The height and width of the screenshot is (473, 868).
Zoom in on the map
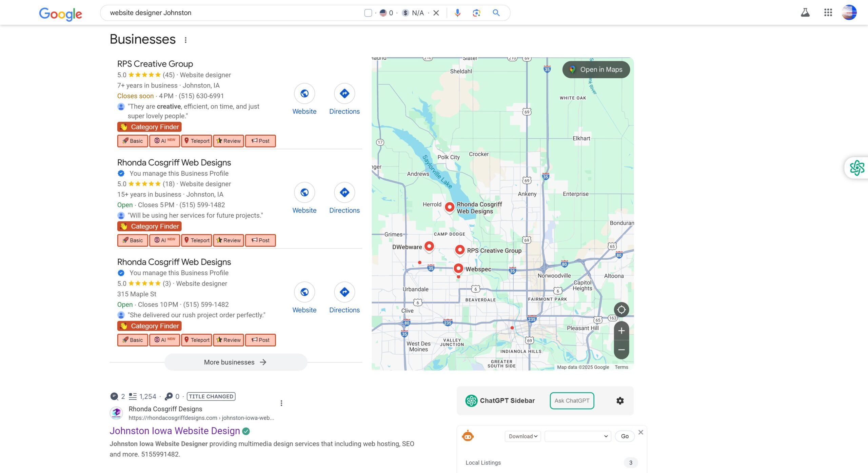point(621,331)
